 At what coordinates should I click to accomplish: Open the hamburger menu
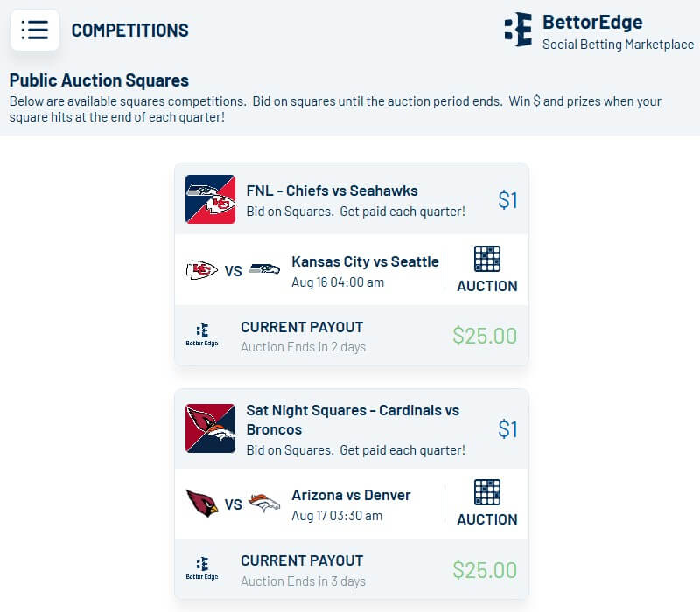[x=35, y=30]
